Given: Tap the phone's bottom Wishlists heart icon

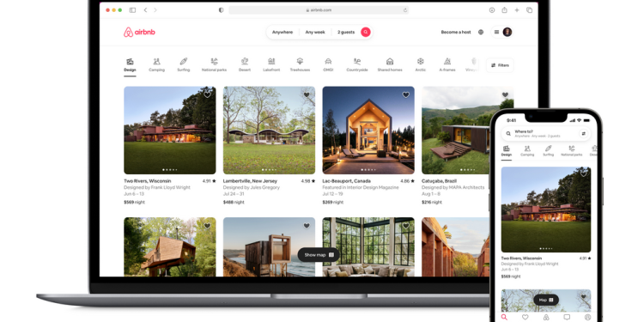Looking at the screenshot, I should click(525, 317).
